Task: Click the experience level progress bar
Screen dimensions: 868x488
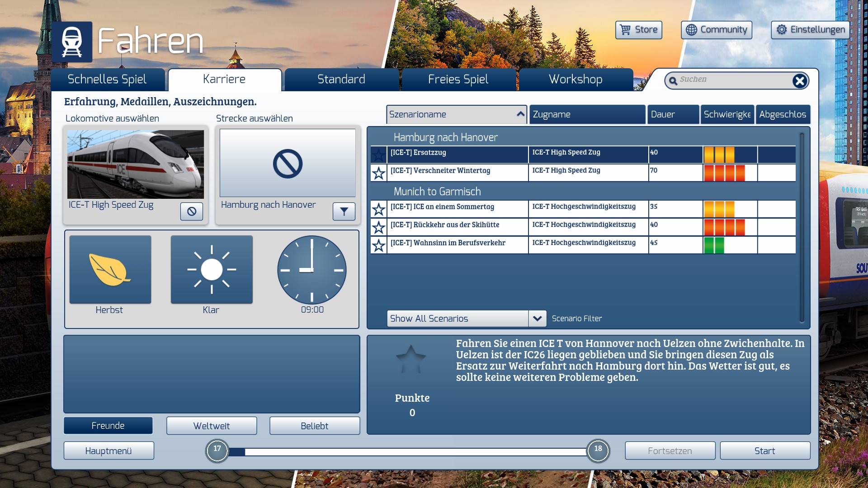Action: click(x=407, y=452)
